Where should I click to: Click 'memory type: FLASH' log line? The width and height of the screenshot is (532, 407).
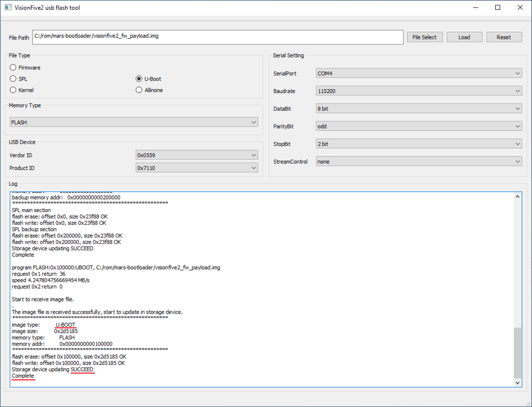point(43,337)
